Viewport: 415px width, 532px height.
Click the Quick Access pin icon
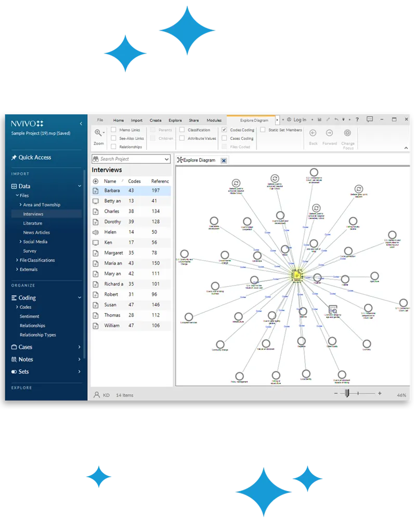click(14, 158)
